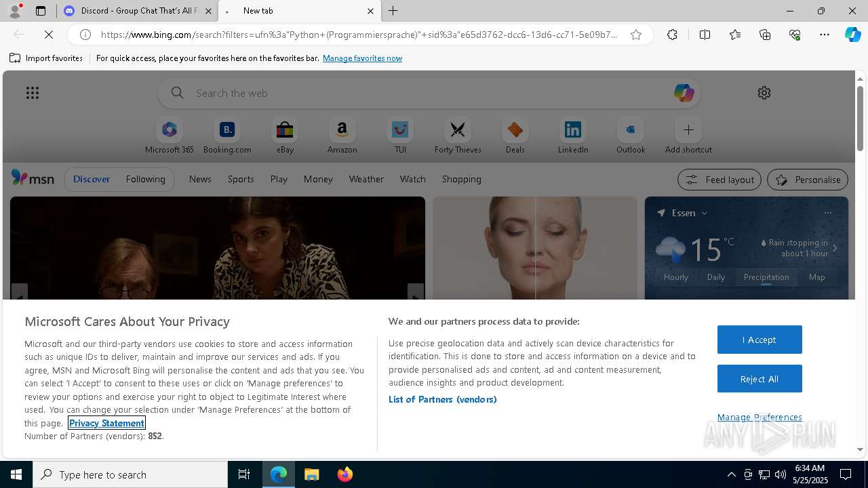Open Browser essentials
Viewport: 868px width, 488px height.
(x=795, y=35)
